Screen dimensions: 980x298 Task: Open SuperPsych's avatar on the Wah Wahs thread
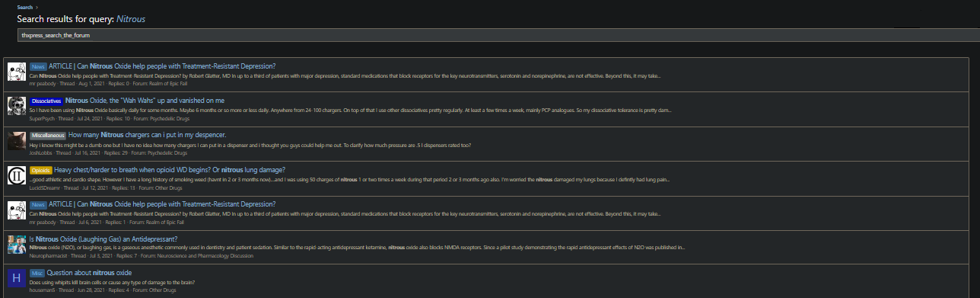[x=17, y=106]
